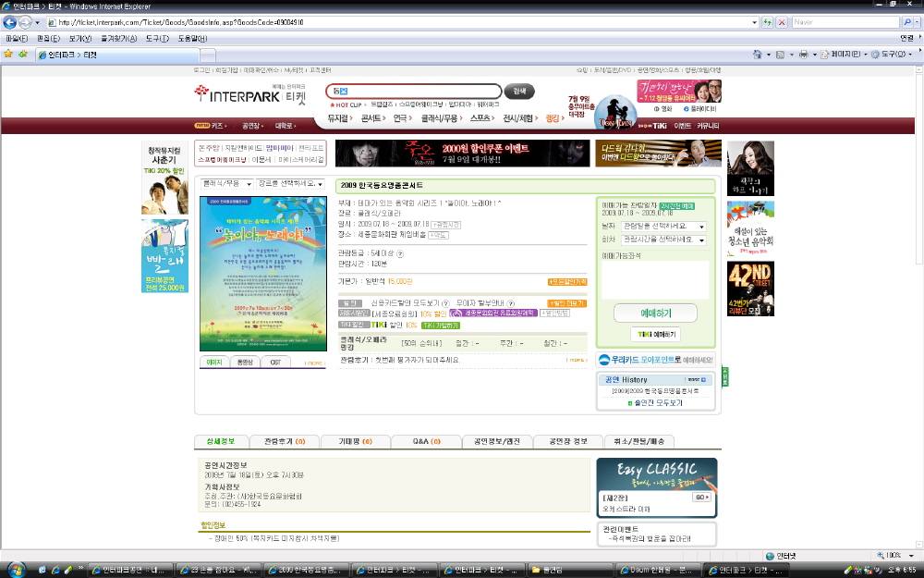Click the Interpark search input field
924x578 pixels.
coord(414,91)
